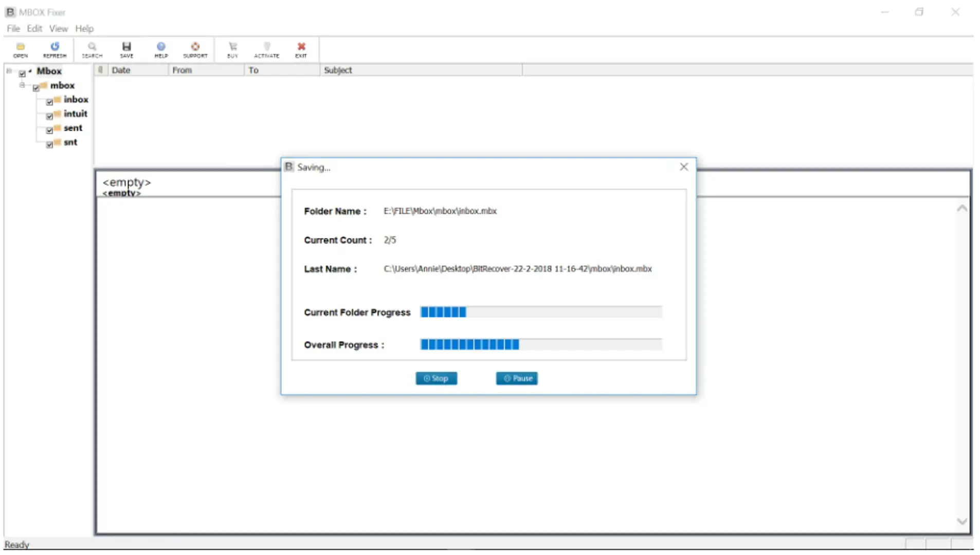This screenshot has width=980, height=555.
Task: Click the Overall Progress bar
Action: (540, 344)
